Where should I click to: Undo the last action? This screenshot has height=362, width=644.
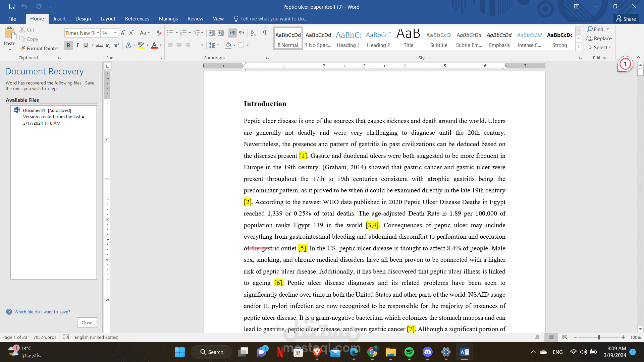tap(24, 6)
